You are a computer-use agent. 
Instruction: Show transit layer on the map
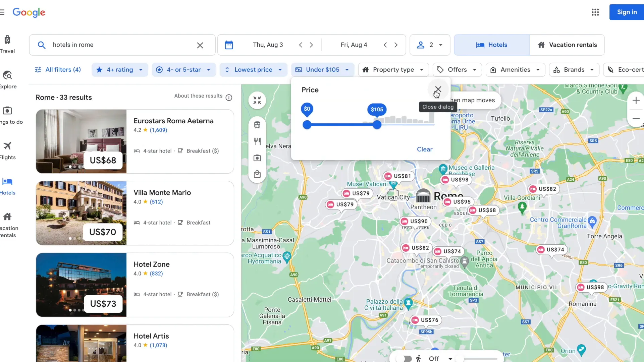[x=257, y=125]
